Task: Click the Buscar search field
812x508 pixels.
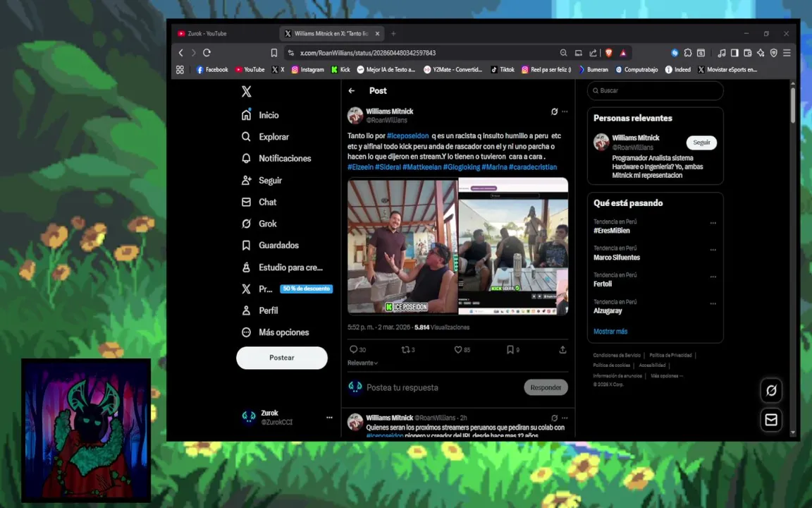Action: pyautogui.click(x=655, y=91)
